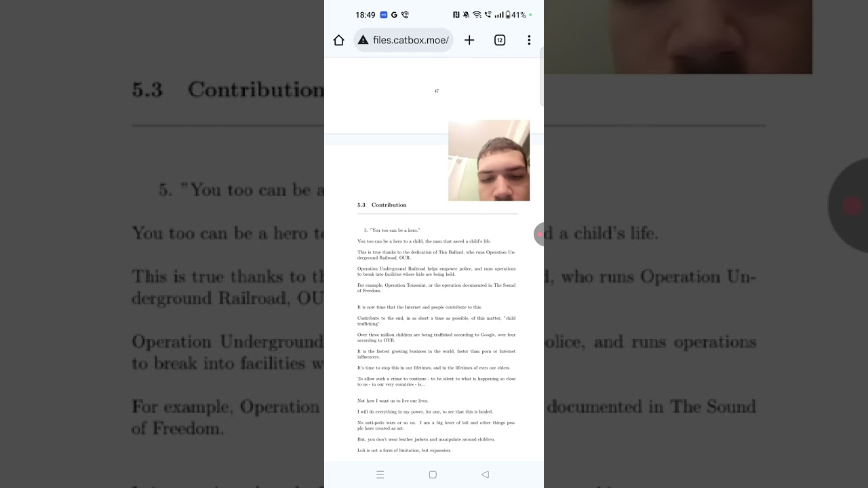Screen dimensions: 868x488
Task: Tap the Android home square button
Action: pyautogui.click(x=433, y=474)
